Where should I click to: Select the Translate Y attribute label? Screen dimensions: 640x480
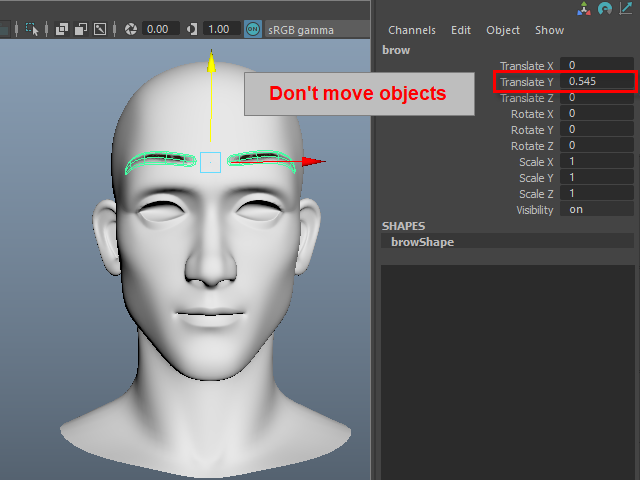point(527,82)
